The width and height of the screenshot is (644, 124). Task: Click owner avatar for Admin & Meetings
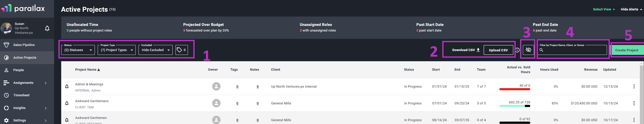point(216,86)
